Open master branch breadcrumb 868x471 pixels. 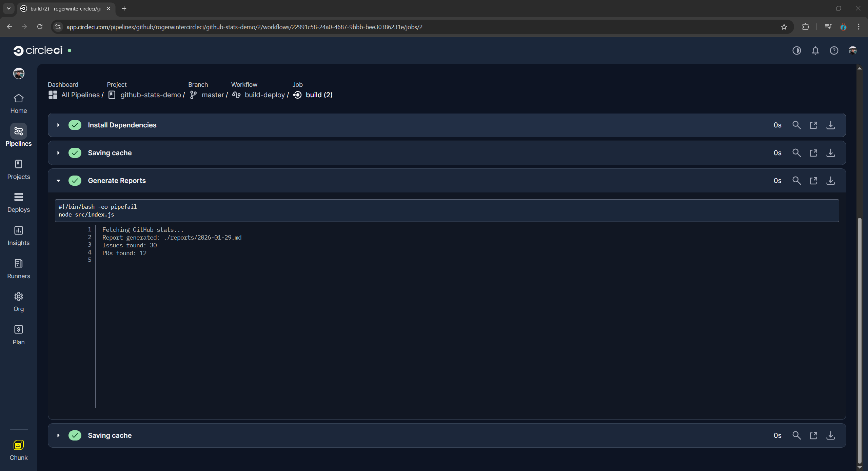point(207,95)
